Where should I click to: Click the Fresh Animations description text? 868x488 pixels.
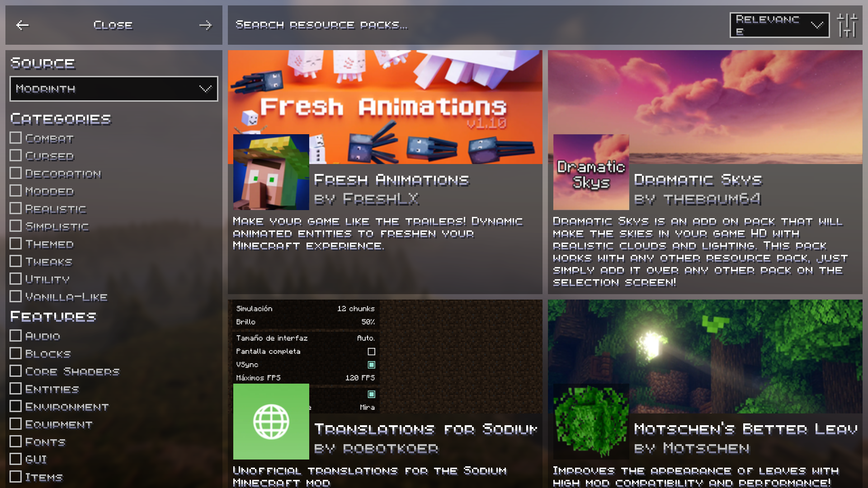[378, 234]
